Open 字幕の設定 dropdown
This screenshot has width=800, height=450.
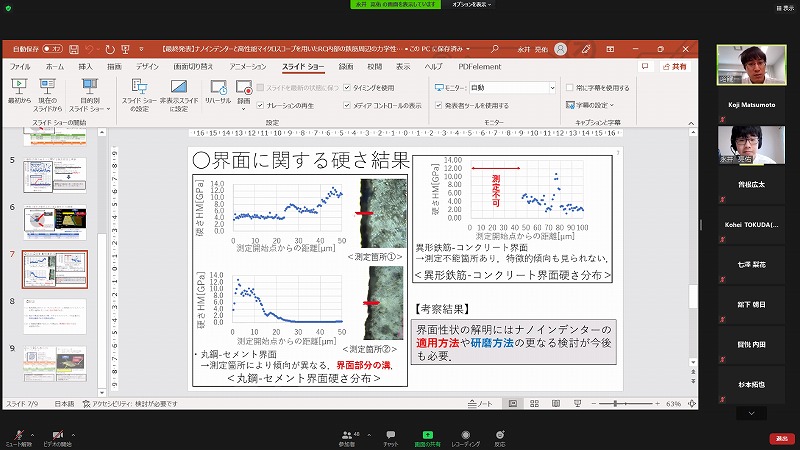(x=589, y=105)
